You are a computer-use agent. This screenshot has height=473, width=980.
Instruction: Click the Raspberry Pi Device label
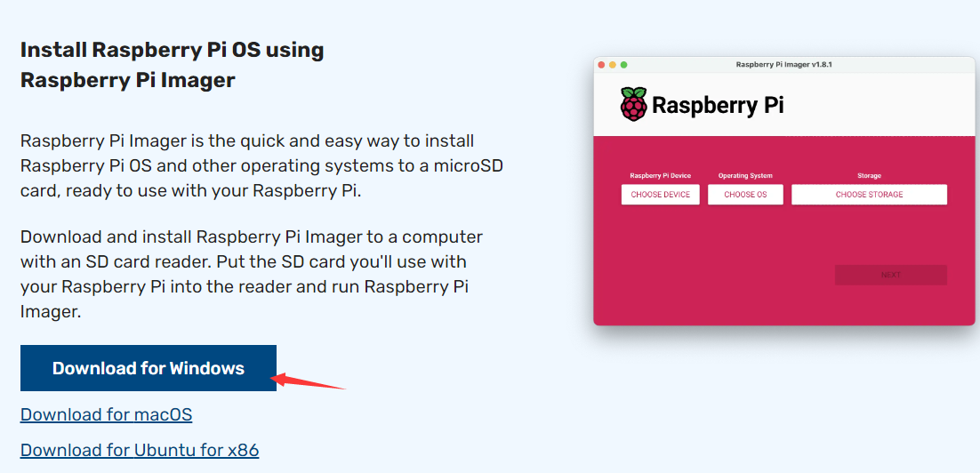(660, 176)
